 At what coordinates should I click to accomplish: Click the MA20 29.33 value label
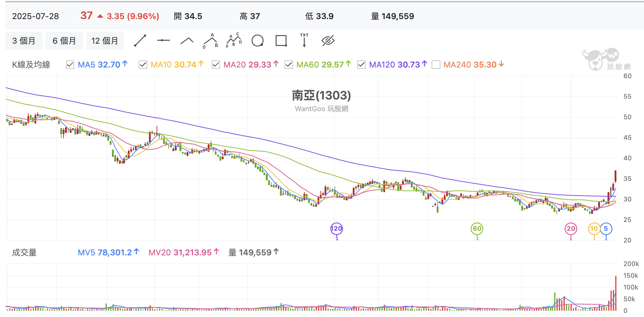click(251, 65)
